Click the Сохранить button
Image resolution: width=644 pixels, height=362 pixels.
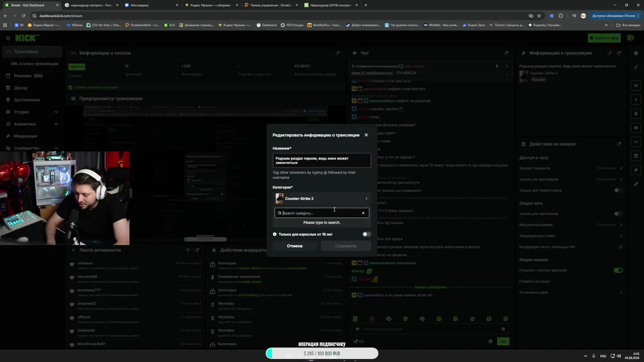click(346, 246)
